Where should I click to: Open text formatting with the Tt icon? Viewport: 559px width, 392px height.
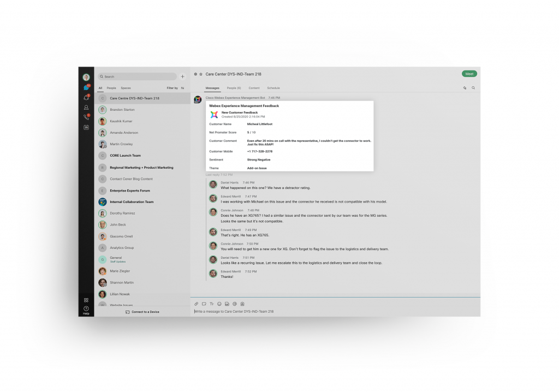pos(212,304)
